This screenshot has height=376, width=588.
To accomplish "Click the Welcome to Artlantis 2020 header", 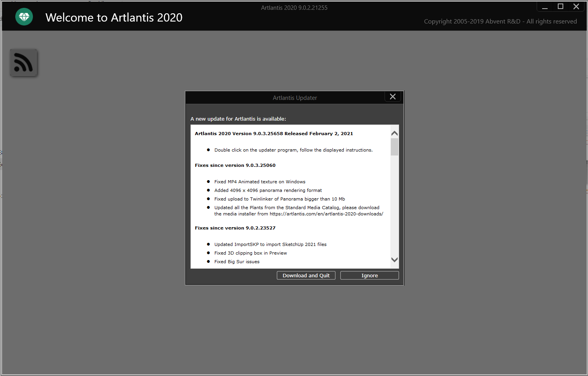I will coord(114,17).
